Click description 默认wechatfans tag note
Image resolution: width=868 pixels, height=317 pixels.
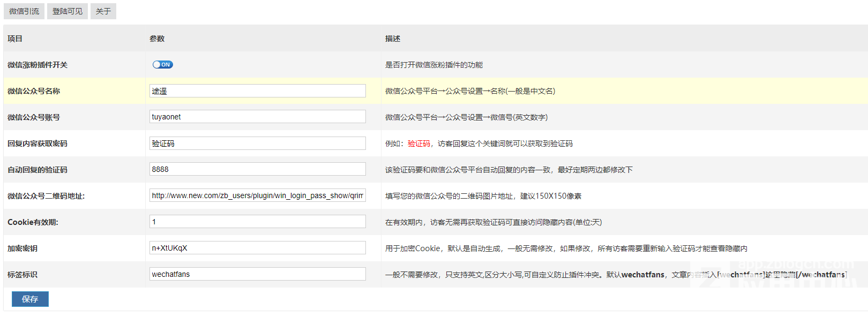(x=616, y=275)
